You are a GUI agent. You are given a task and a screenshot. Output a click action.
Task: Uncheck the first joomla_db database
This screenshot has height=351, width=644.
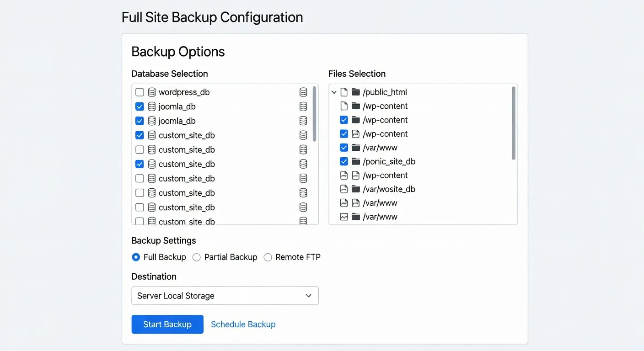140,106
